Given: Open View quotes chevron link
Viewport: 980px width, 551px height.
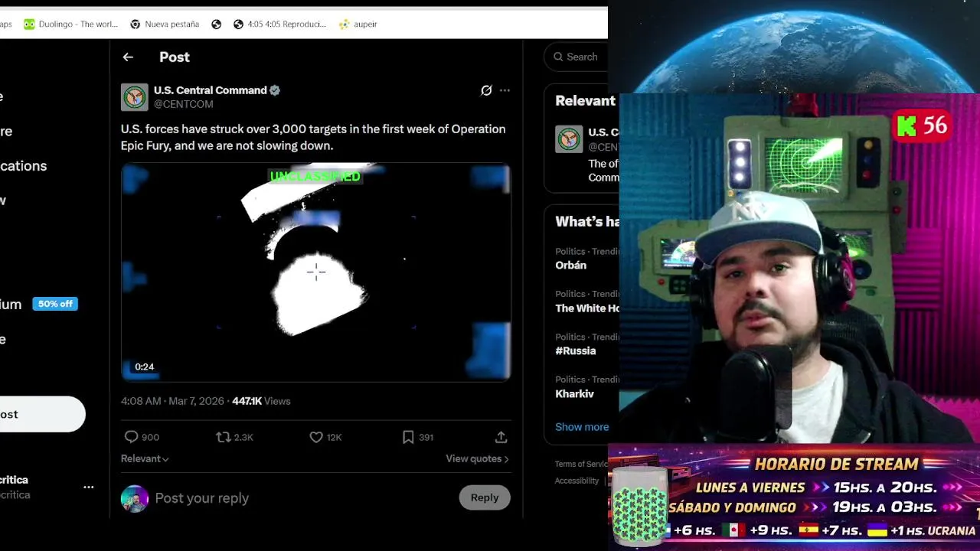Looking at the screenshot, I should pos(478,458).
